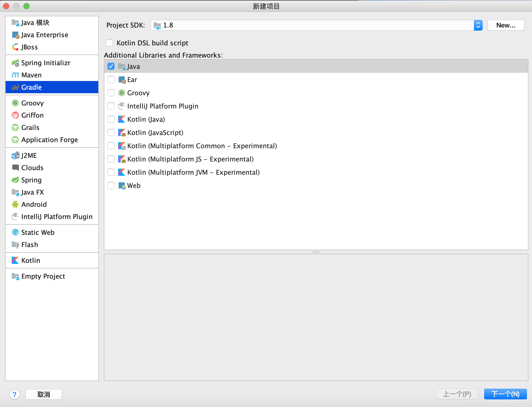Tick the Web framework checkbox

point(111,185)
